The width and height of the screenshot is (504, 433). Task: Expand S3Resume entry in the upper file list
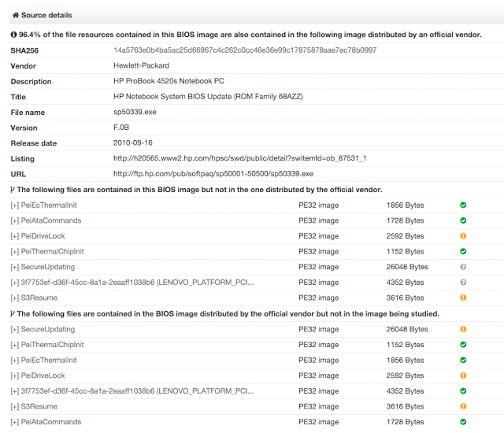coord(14,298)
